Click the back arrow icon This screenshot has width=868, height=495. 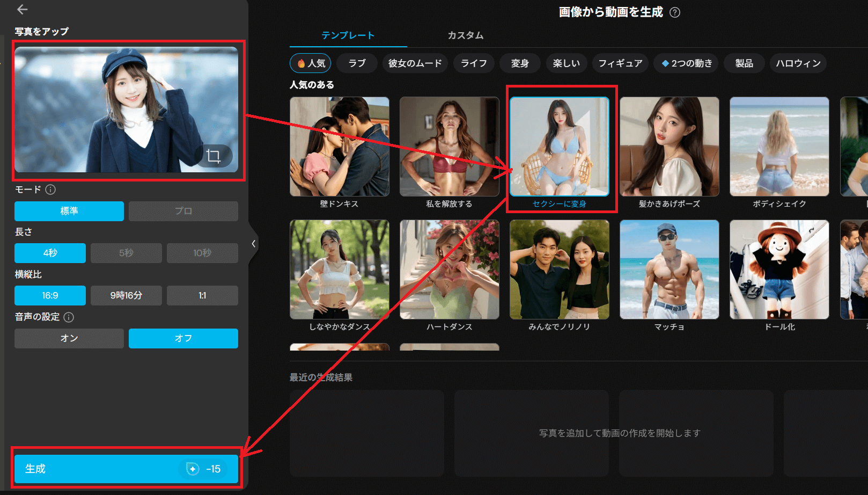pyautogui.click(x=22, y=10)
